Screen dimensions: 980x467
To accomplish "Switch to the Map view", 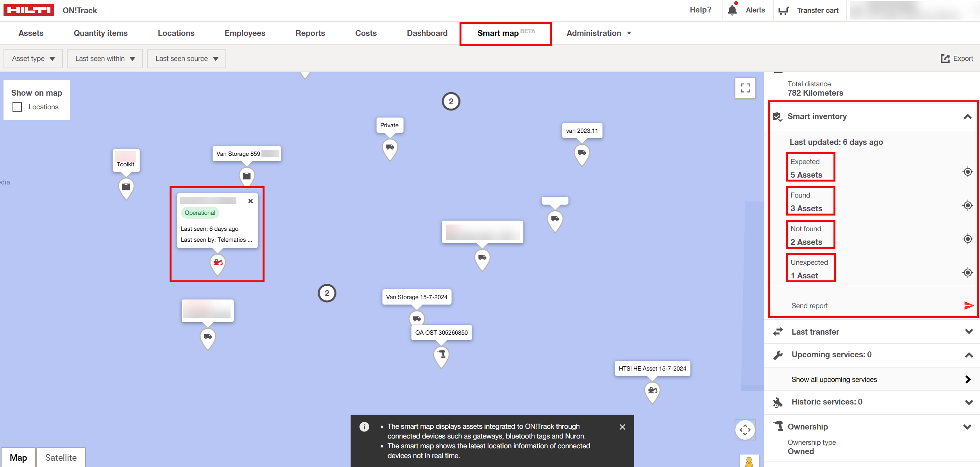I will click(x=18, y=457).
